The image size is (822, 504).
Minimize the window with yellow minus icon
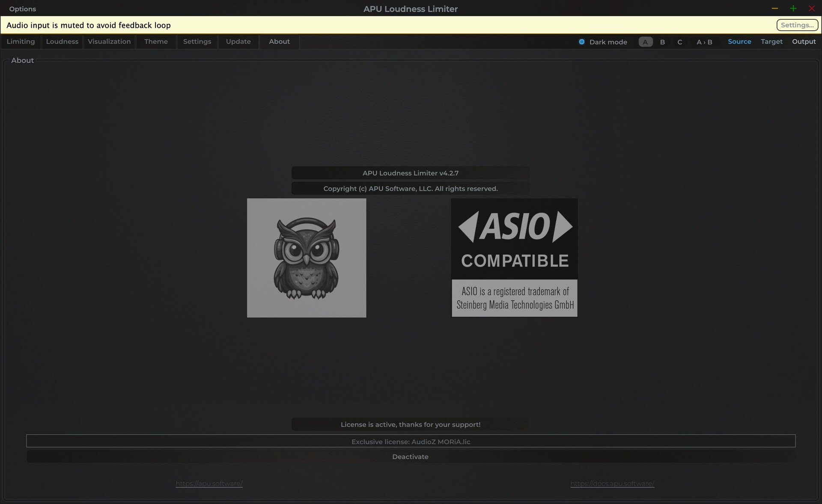[x=774, y=9]
